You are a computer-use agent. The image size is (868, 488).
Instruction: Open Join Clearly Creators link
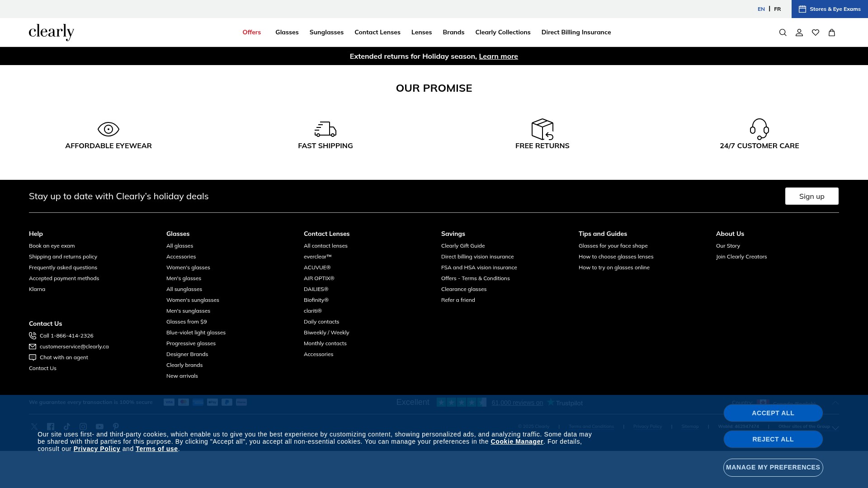click(741, 257)
